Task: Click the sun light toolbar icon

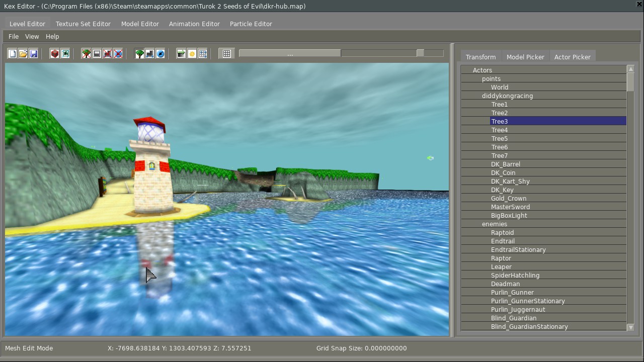Action: 192,54
